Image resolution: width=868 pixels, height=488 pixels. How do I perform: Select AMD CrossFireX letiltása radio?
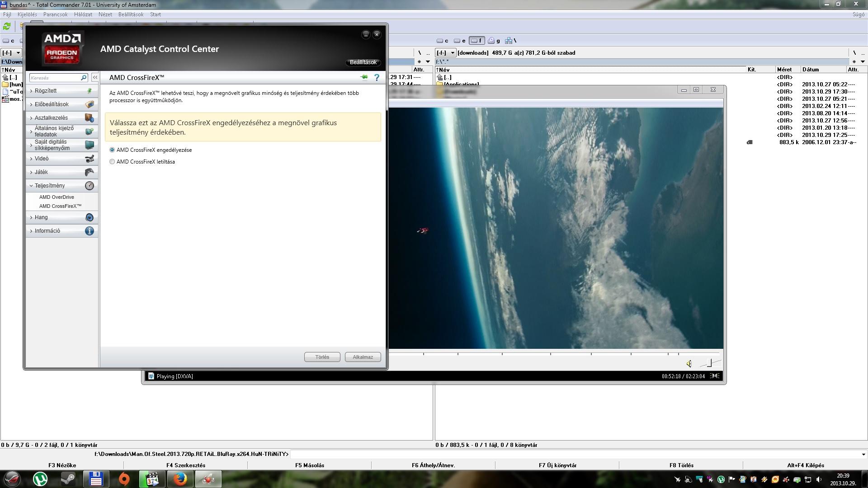point(112,162)
